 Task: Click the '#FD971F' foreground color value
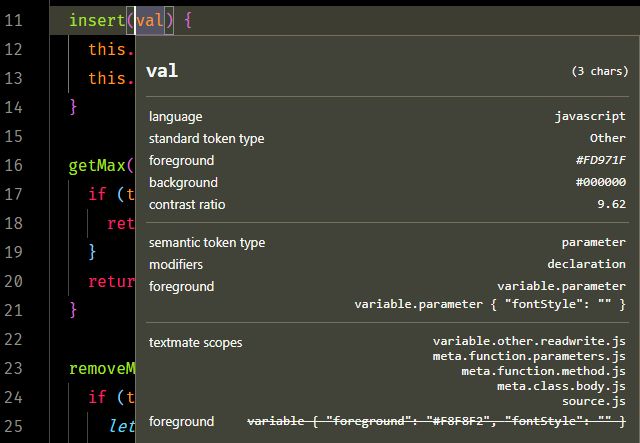[600, 160]
